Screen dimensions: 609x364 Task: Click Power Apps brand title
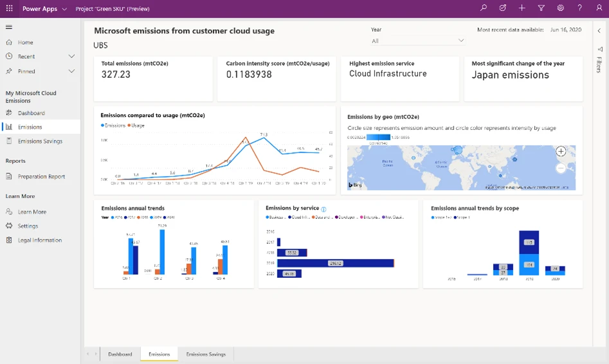pos(40,8)
